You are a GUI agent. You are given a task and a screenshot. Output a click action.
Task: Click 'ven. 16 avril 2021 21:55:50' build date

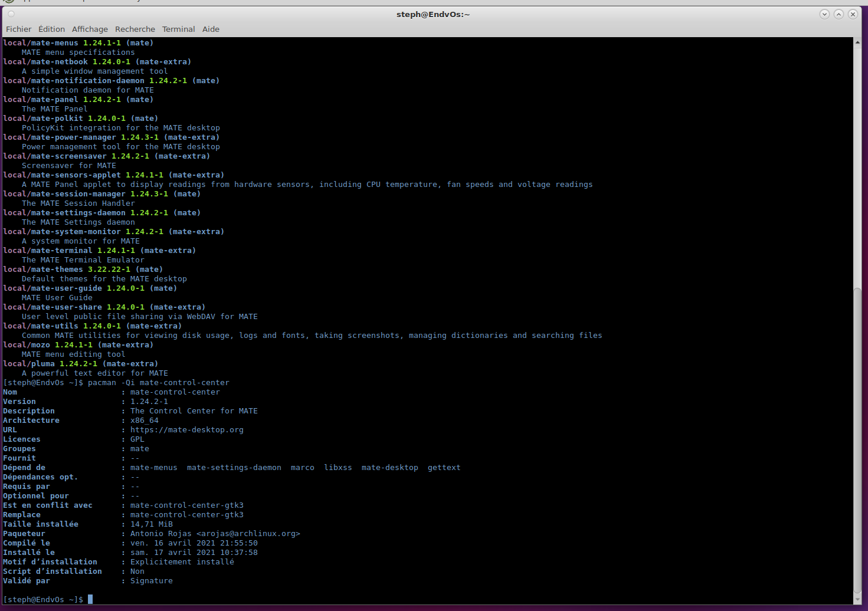pos(194,543)
